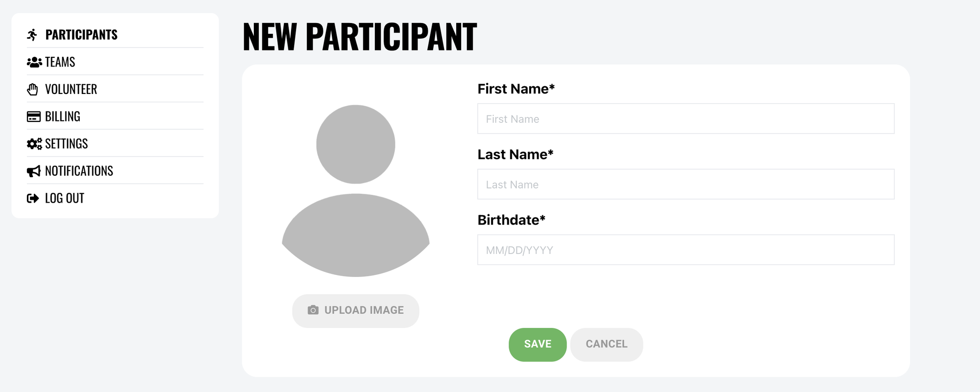Click the Notifications megaphone icon
This screenshot has height=392, width=980.
click(33, 171)
